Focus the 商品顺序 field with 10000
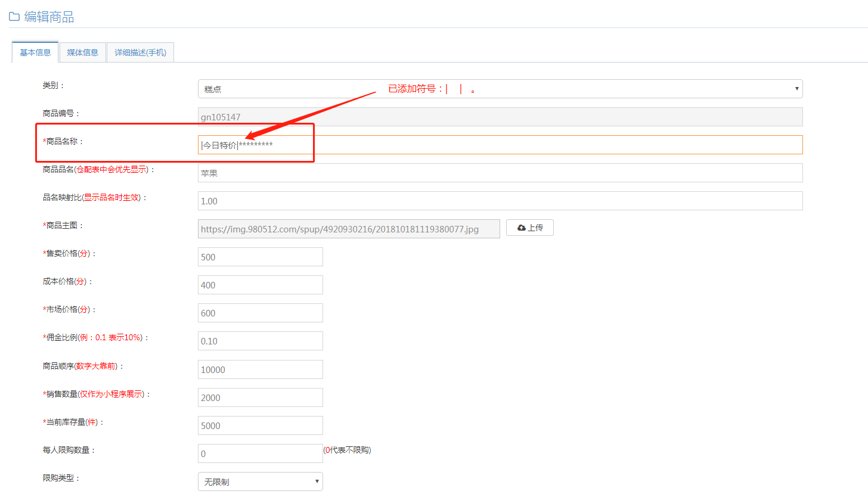The height and width of the screenshot is (494, 868). click(261, 369)
